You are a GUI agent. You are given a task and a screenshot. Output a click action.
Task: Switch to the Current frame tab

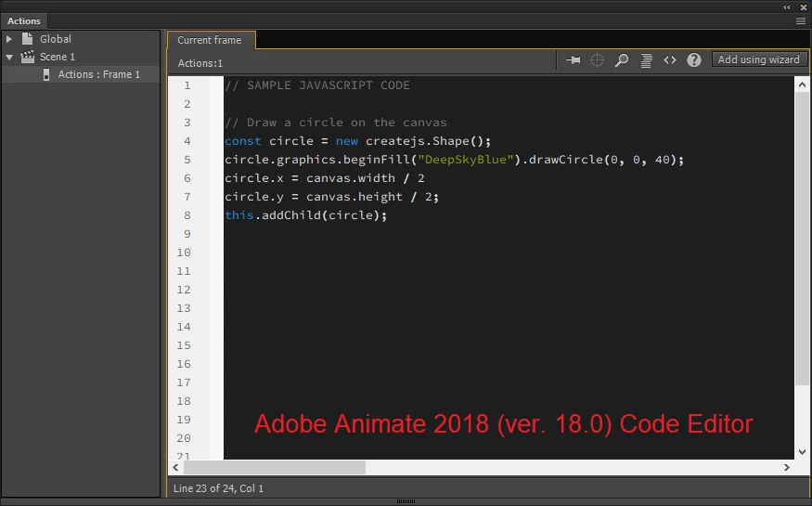tap(210, 40)
